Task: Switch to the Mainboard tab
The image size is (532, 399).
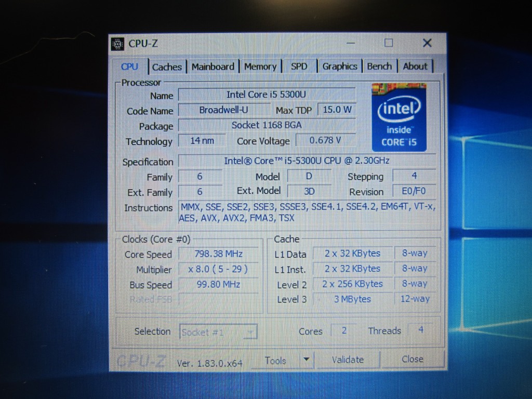Action: [x=212, y=66]
